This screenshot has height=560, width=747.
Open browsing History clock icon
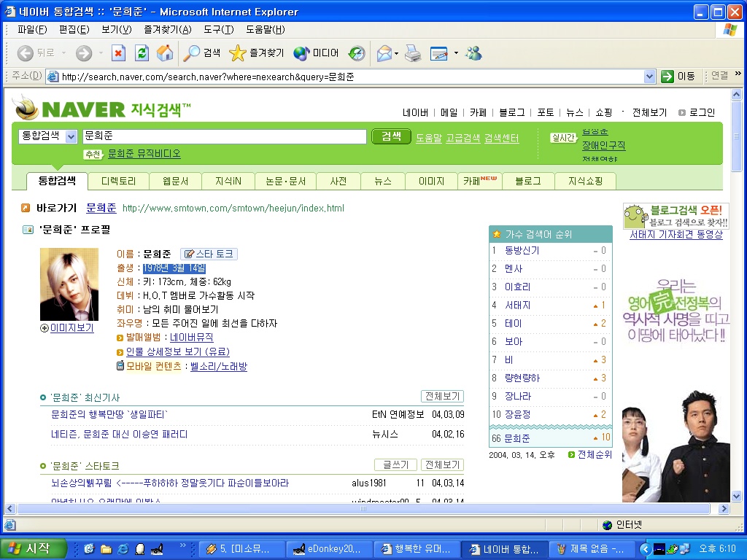(x=356, y=52)
